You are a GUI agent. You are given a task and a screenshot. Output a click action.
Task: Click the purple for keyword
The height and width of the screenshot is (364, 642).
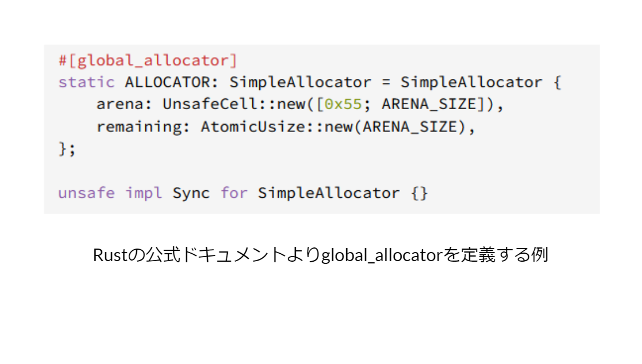pyautogui.click(x=233, y=193)
